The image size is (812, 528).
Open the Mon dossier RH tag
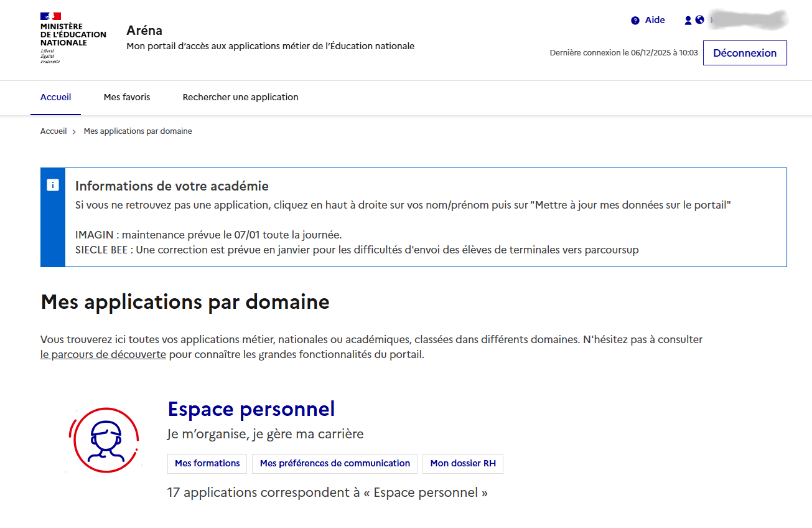coord(463,463)
